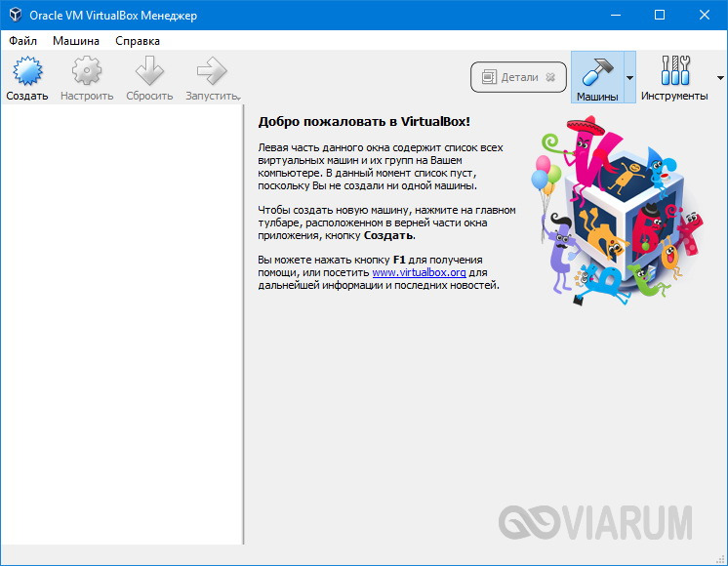Maximize the VirtualBox Manager window
Screen dimensions: 728x566
pos(660,15)
